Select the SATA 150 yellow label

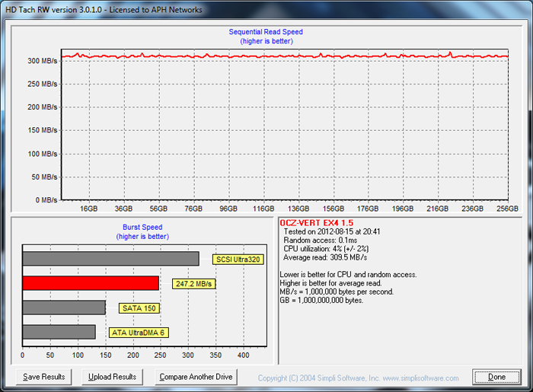click(139, 308)
